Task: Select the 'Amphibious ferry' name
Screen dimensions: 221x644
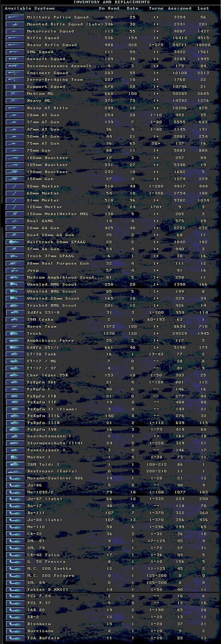Action: coord(50,341)
